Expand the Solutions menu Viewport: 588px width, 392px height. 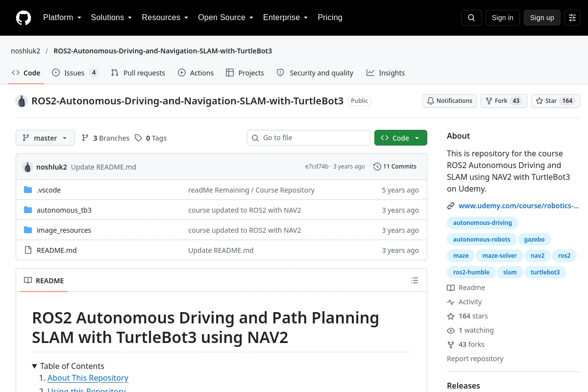pyautogui.click(x=111, y=18)
